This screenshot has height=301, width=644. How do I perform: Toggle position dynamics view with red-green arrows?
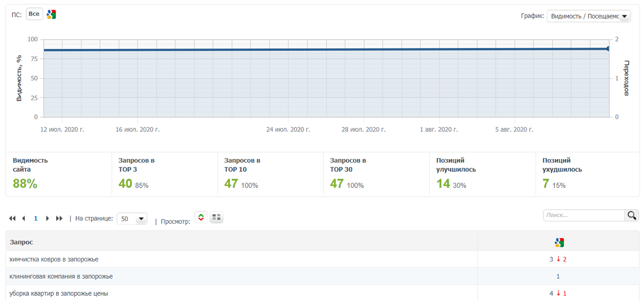coord(201,218)
